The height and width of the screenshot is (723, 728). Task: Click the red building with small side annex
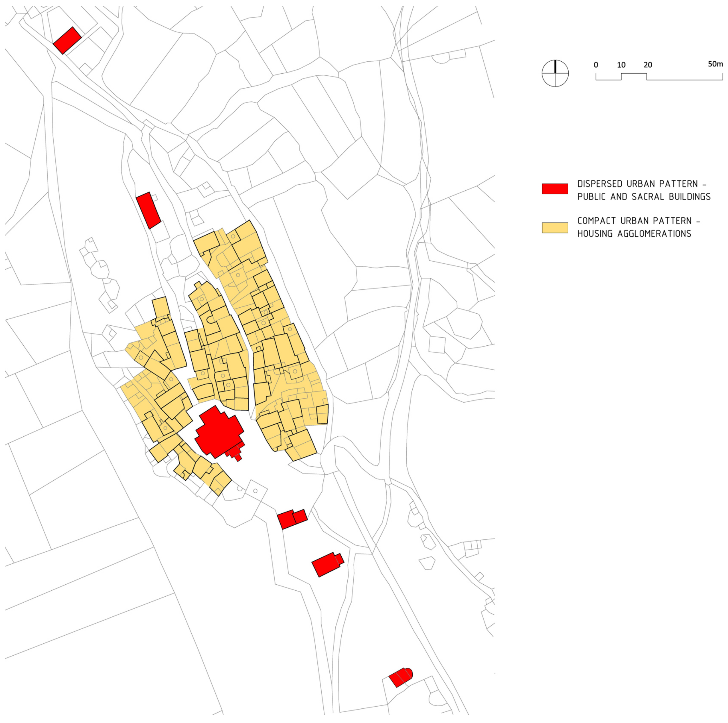[x=326, y=564]
